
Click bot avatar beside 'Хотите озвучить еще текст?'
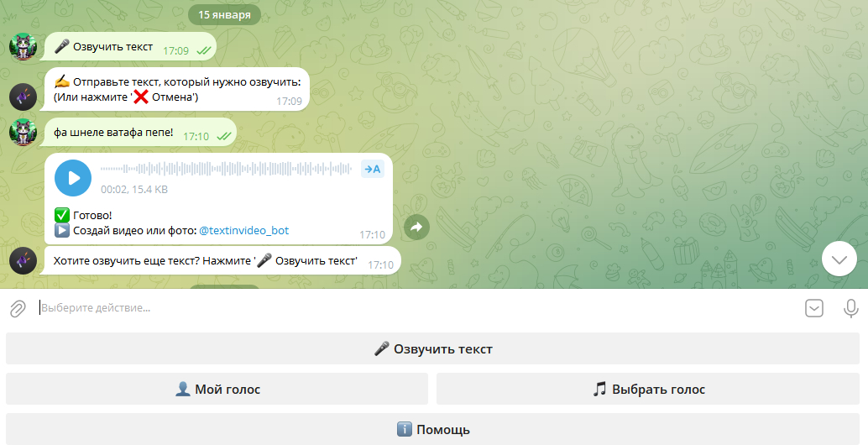pyautogui.click(x=24, y=260)
